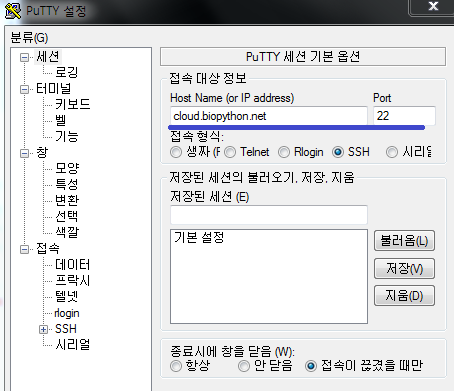Click the PuTTY icon in title bar
The width and height of the screenshot is (454, 391).
(x=13, y=11)
